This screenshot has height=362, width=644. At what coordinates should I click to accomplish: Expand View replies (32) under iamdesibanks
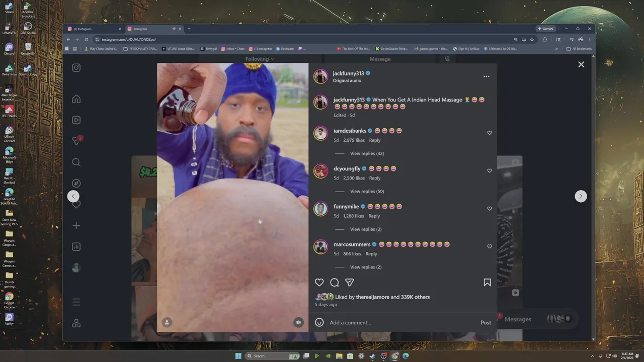367,153
